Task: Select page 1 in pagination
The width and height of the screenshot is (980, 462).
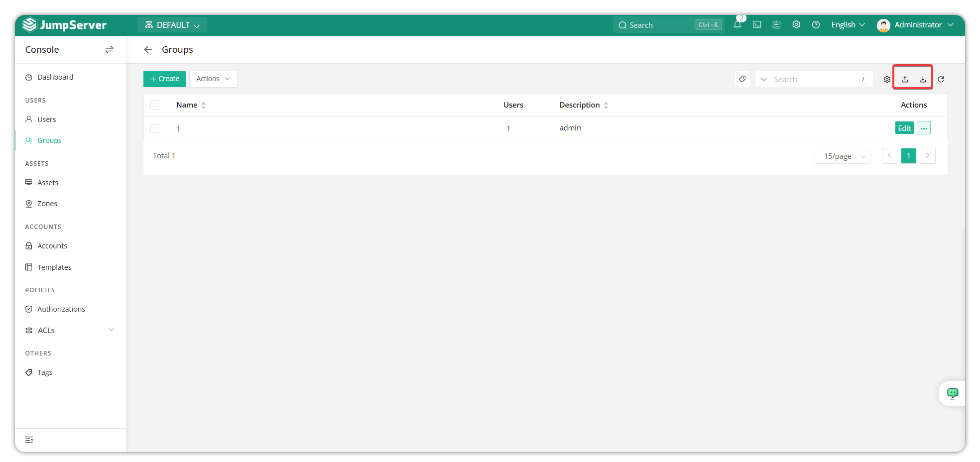Action: (908, 156)
